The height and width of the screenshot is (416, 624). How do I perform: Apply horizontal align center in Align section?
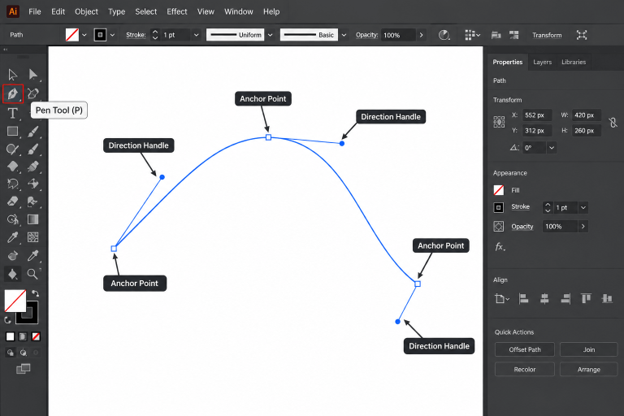tap(544, 299)
